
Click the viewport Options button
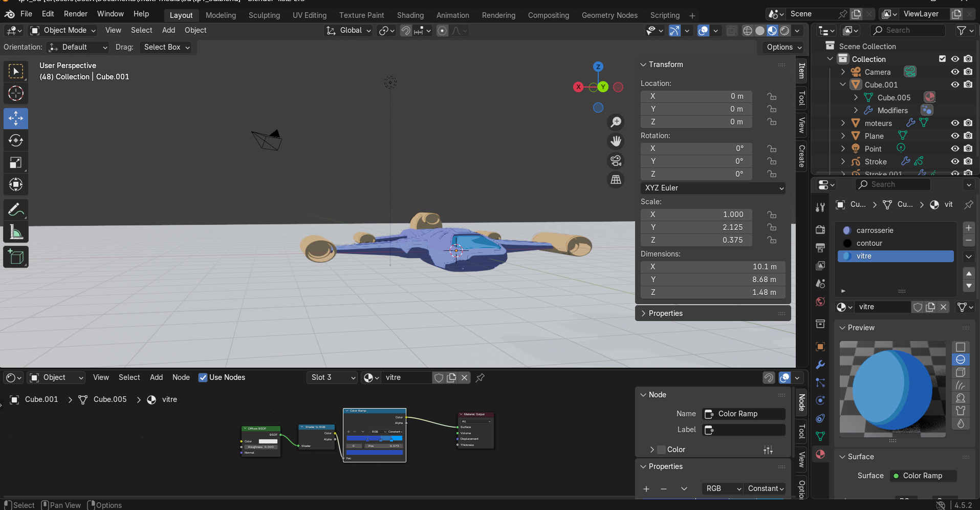point(783,47)
